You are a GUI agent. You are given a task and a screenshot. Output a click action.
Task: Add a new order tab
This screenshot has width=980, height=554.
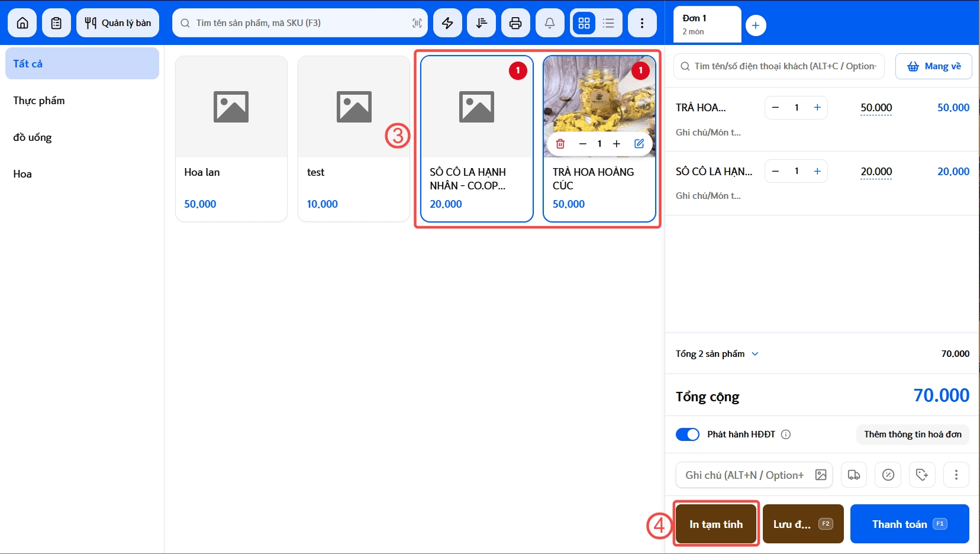756,25
